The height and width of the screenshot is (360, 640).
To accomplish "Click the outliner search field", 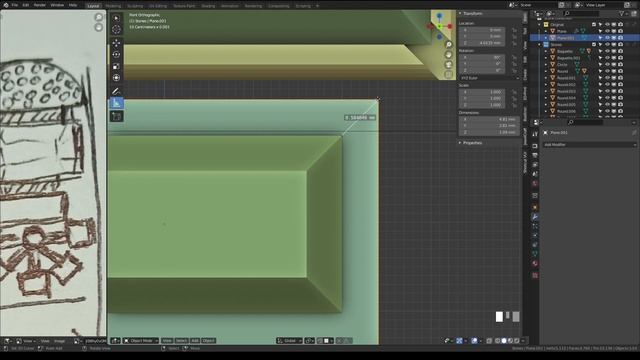I will pos(580,14).
